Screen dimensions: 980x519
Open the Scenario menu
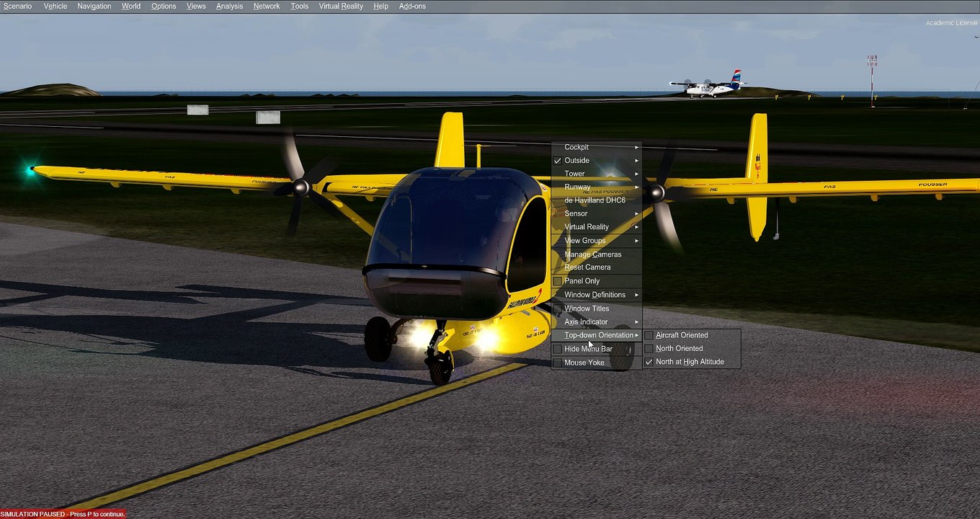click(x=17, y=6)
